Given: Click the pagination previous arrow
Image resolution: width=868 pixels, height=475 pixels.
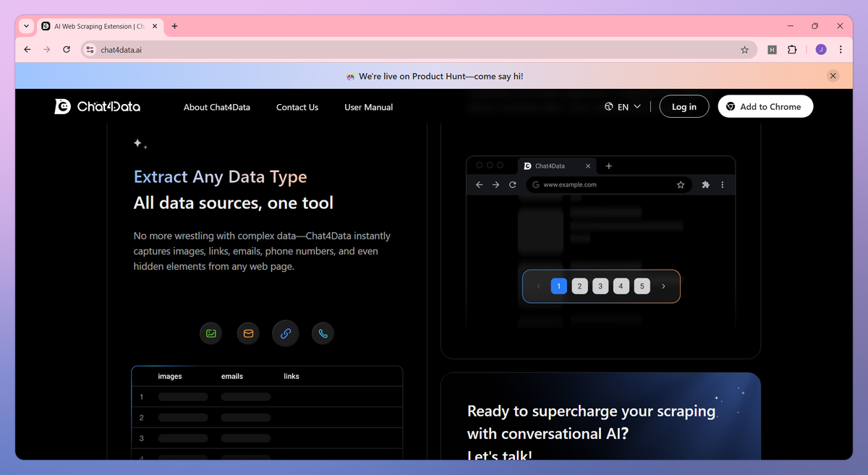Looking at the screenshot, I should [x=538, y=286].
